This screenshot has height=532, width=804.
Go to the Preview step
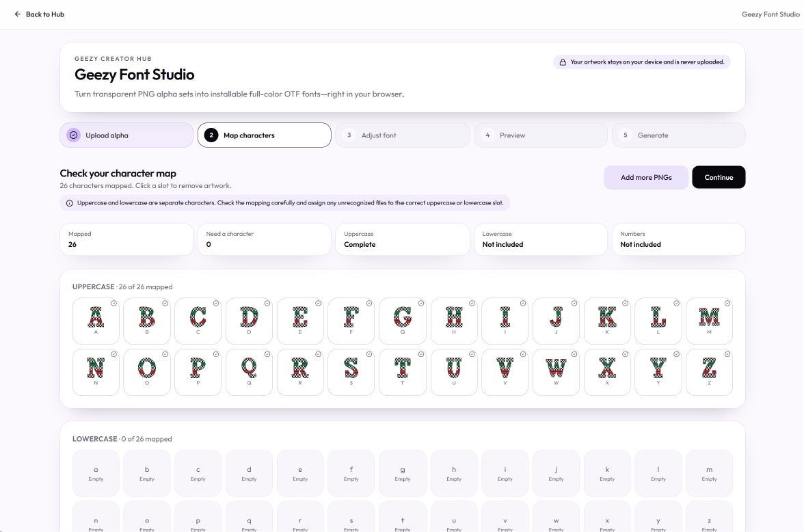point(540,135)
